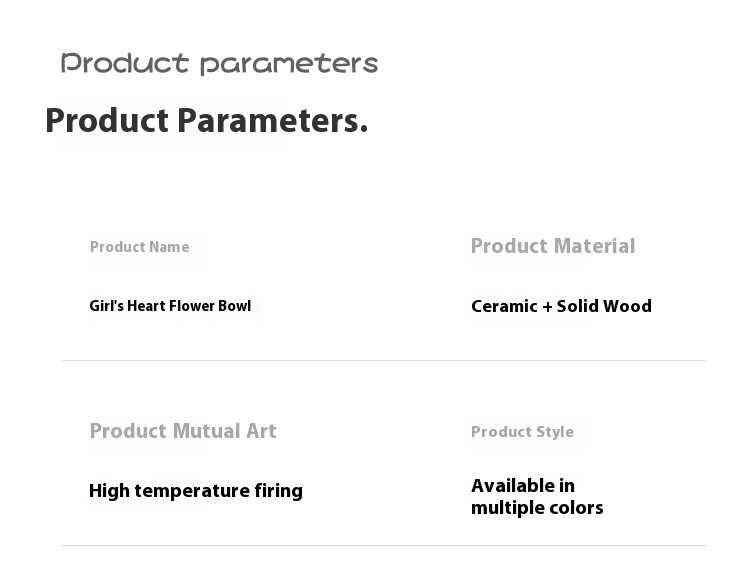Click the plus sign between Ceramic and Solid Wood

(x=547, y=307)
